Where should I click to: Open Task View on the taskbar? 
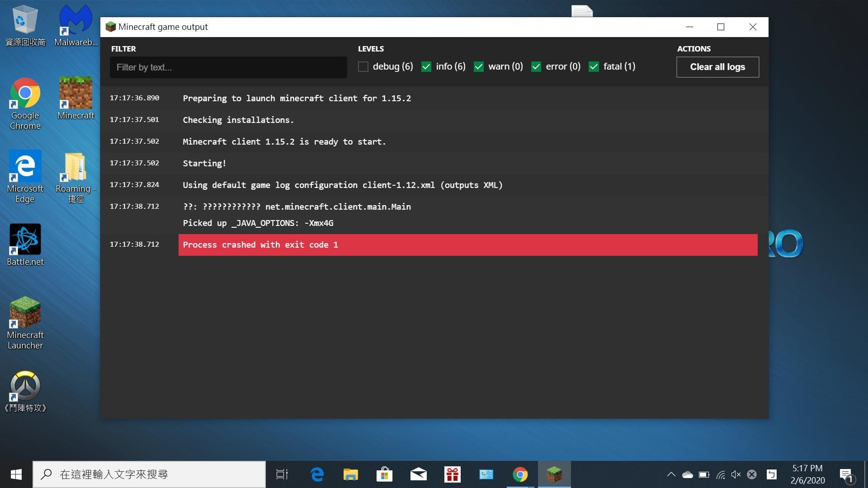point(282,474)
